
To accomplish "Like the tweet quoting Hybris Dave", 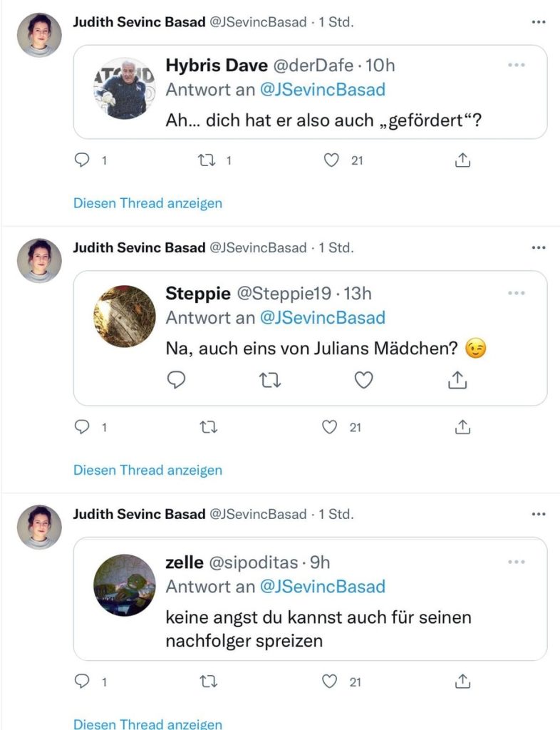I will (331, 160).
